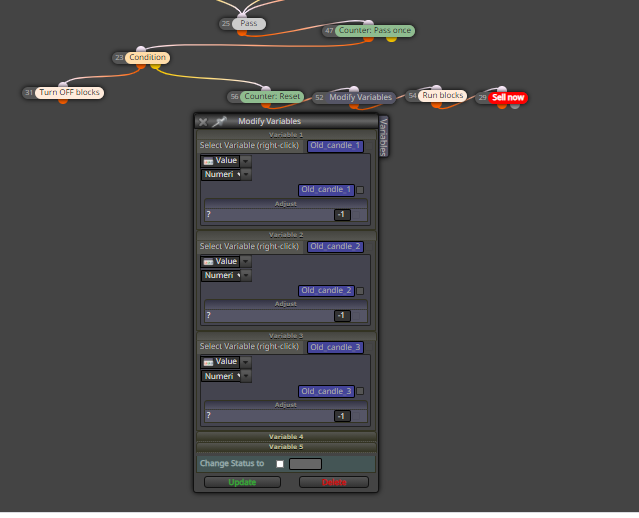Viewport: 639px width, 518px height.
Task: Click orange output dot under Turn OFF blocks
Action: pos(63,100)
